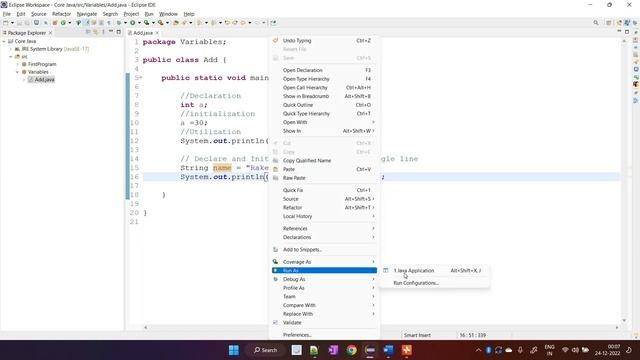Viewport: 640px width, 360px height.
Task: Open Run Configurations...
Action: tap(434, 283)
